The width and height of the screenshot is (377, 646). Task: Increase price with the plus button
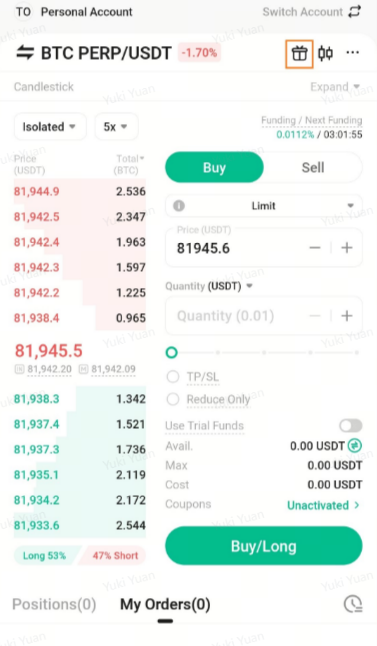347,248
